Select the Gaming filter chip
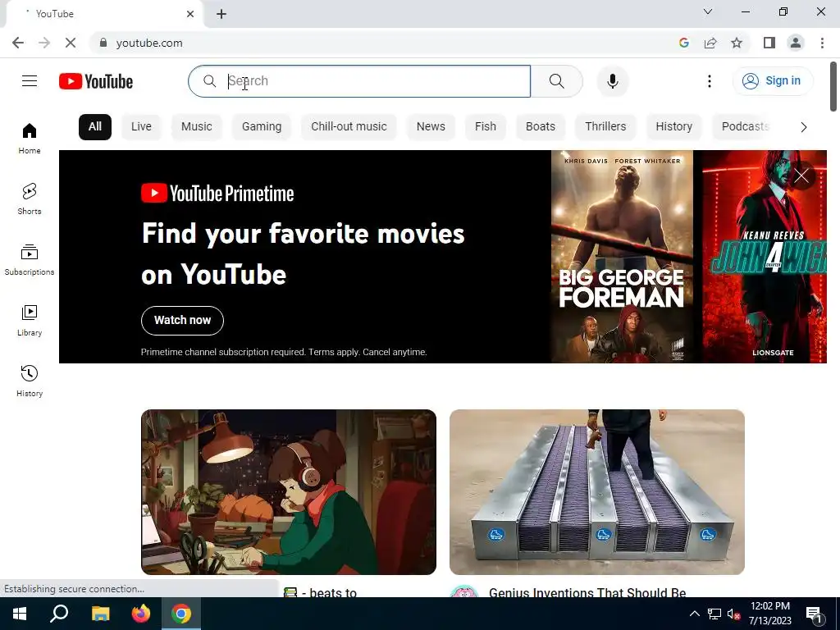840x630 pixels. [x=262, y=127]
